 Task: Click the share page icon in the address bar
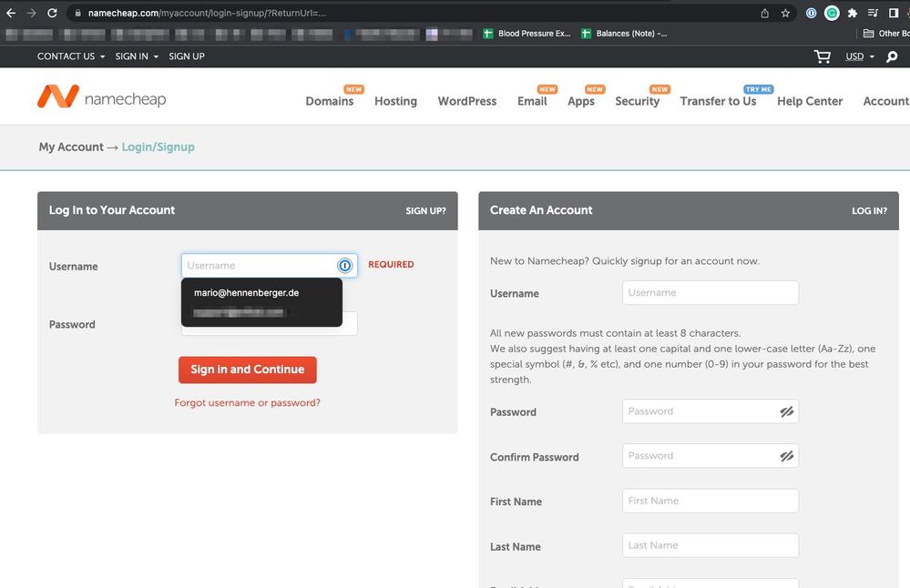(765, 13)
